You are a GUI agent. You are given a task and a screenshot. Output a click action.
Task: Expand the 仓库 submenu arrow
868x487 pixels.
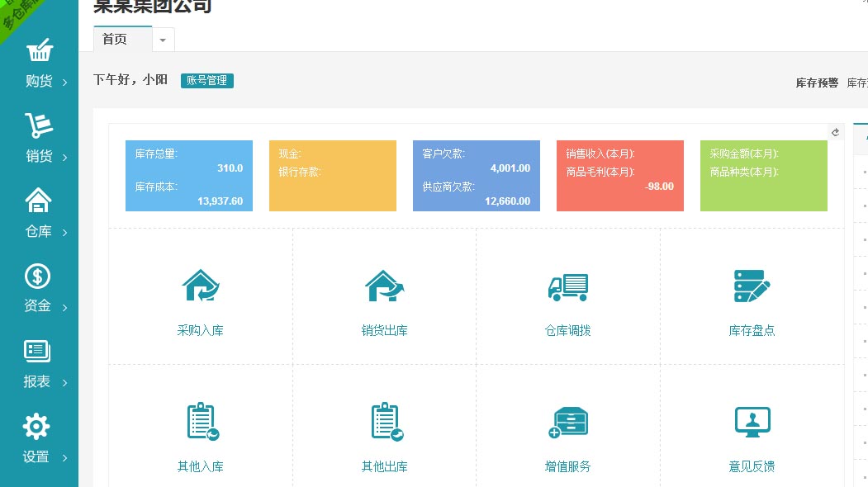[x=64, y=233]
